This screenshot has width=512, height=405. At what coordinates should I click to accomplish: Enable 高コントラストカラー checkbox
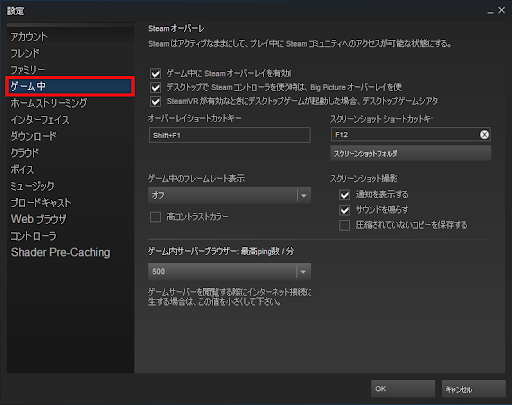point(156,217)
